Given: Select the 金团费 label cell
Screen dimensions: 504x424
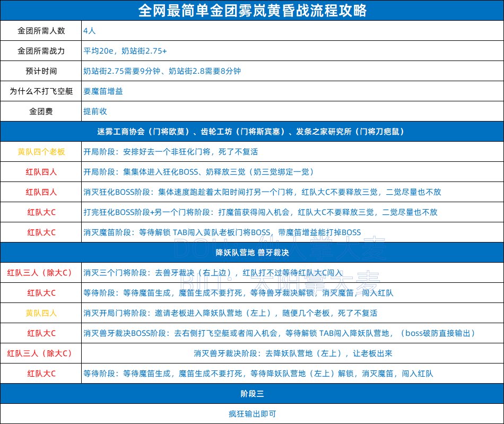Looking at the screenshot, I should pos(41,111).
